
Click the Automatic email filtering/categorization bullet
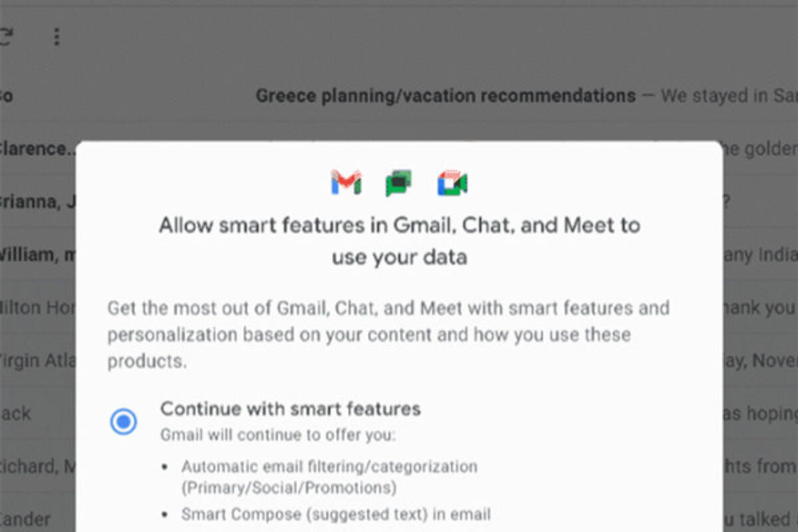click(329, 477)
